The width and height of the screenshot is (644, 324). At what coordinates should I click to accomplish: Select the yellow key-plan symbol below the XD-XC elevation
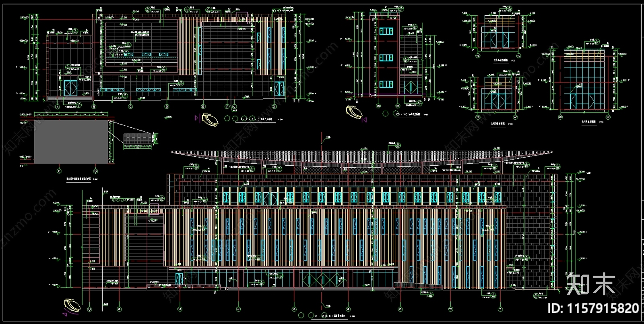[354, 111]
